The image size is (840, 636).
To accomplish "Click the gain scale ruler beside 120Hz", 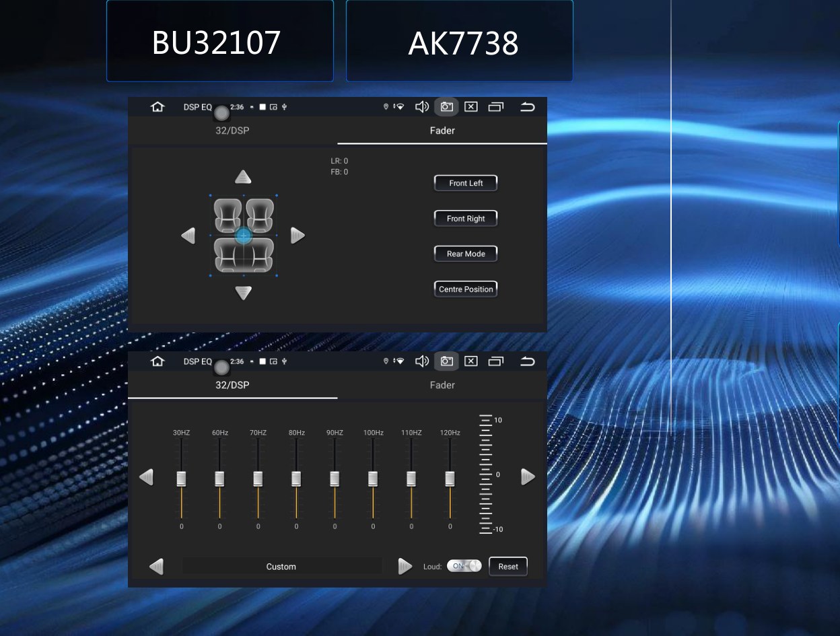I will [x=486, y=474].
